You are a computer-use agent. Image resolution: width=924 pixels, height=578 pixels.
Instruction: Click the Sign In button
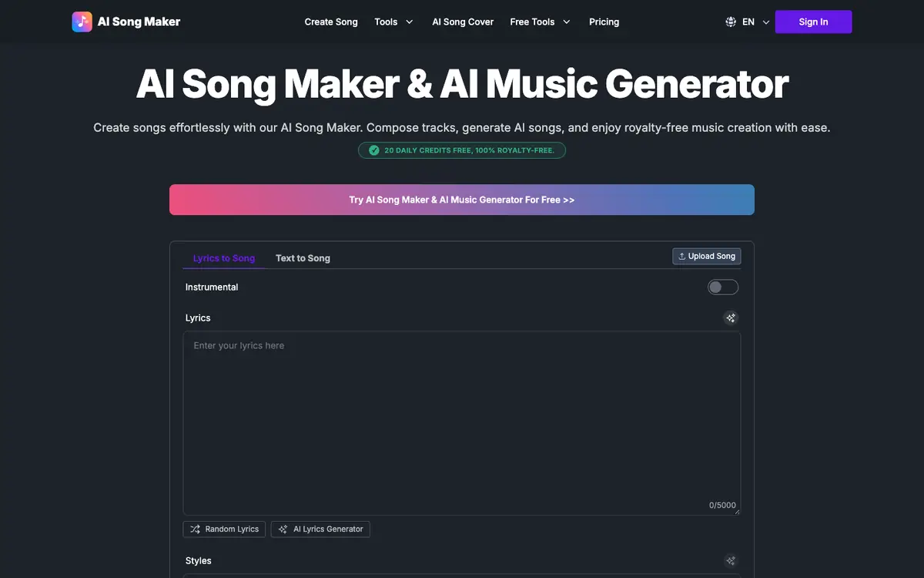click(813, 22)
